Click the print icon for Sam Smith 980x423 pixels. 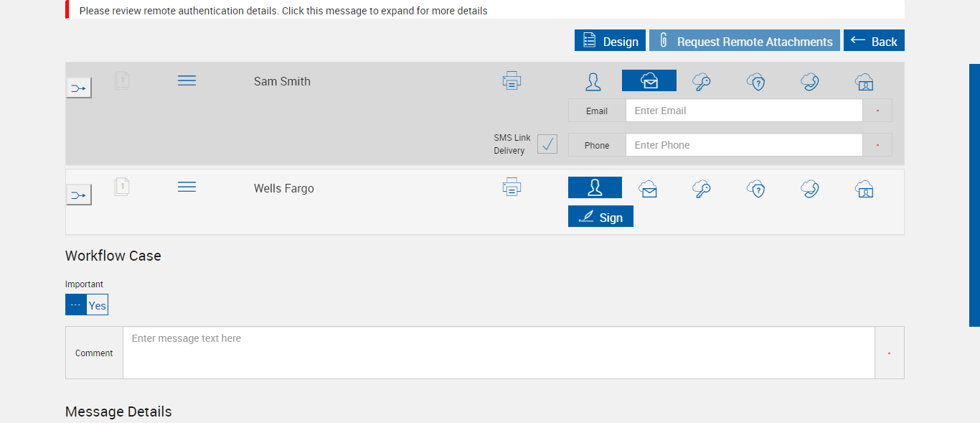512,80
